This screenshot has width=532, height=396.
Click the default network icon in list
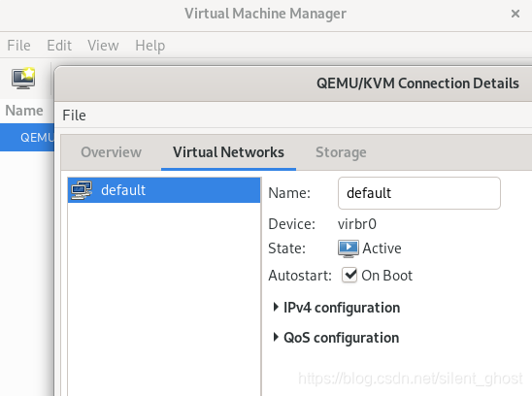pos(82,190)
